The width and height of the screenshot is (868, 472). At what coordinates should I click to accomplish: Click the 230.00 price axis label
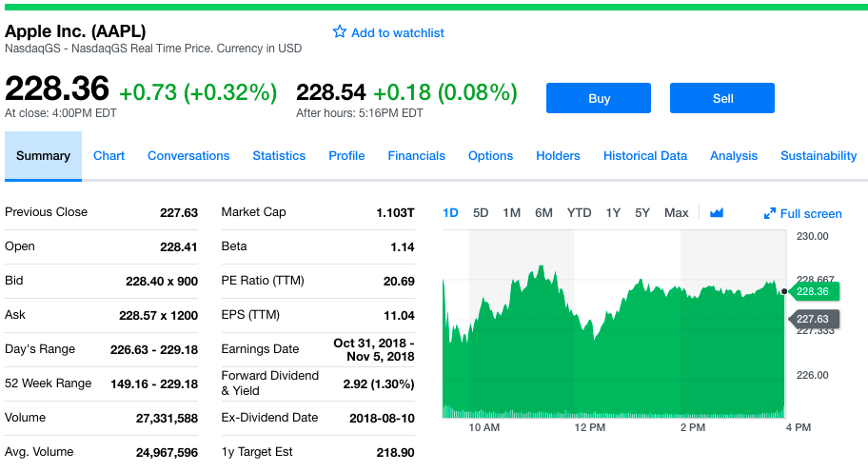tap(812, 236)
